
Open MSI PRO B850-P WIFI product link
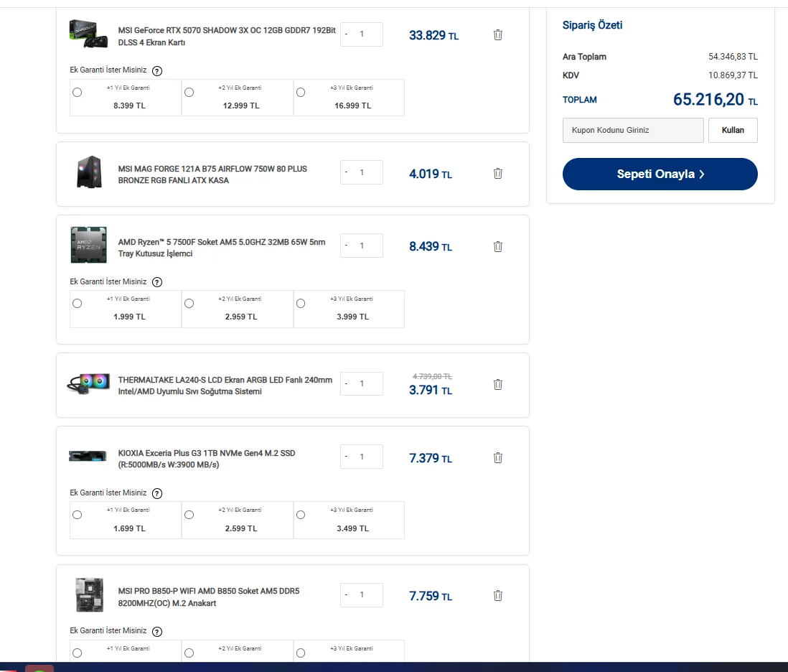209,597
